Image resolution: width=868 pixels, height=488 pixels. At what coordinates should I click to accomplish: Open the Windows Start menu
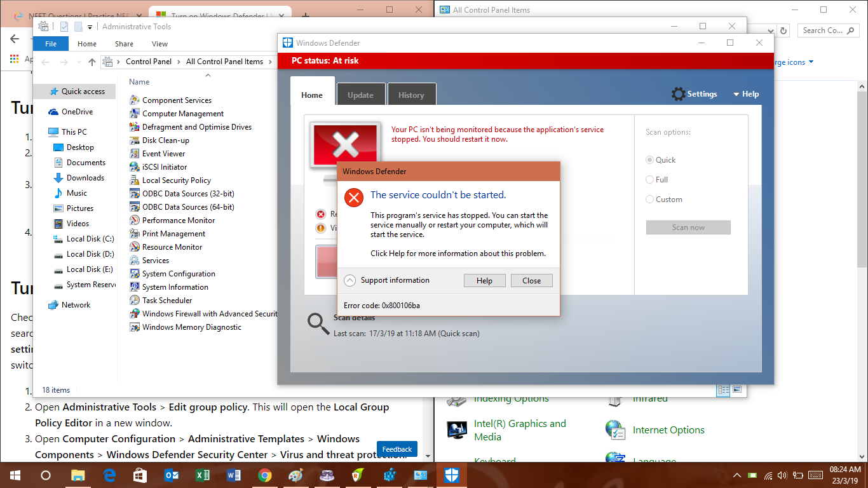[x=15, y=475]
